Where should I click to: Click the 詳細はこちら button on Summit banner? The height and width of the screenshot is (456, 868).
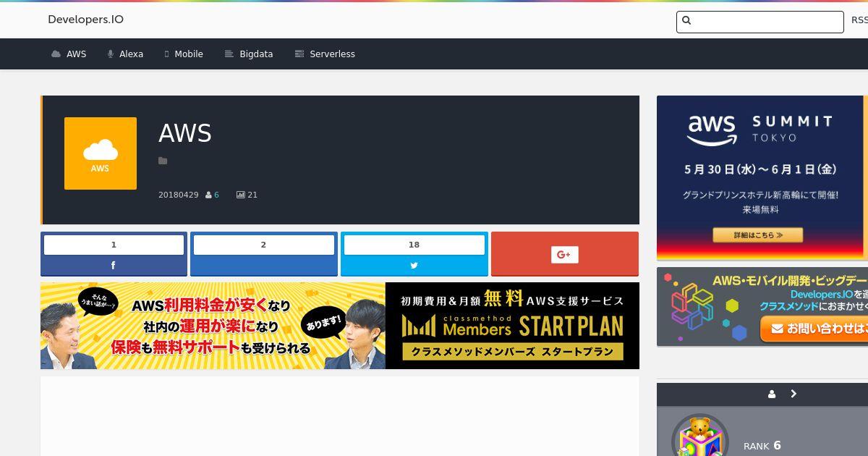pos(758,235)
